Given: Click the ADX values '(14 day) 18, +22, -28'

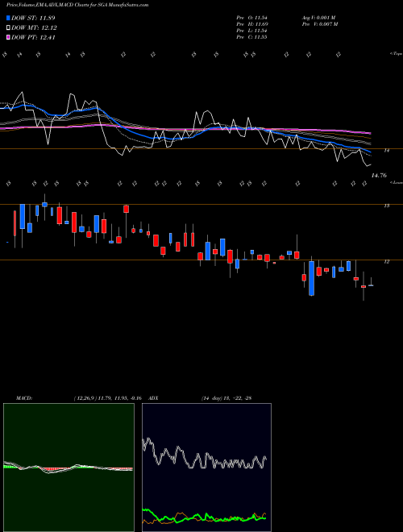Looking at the screenshot, I should point(226,397).
